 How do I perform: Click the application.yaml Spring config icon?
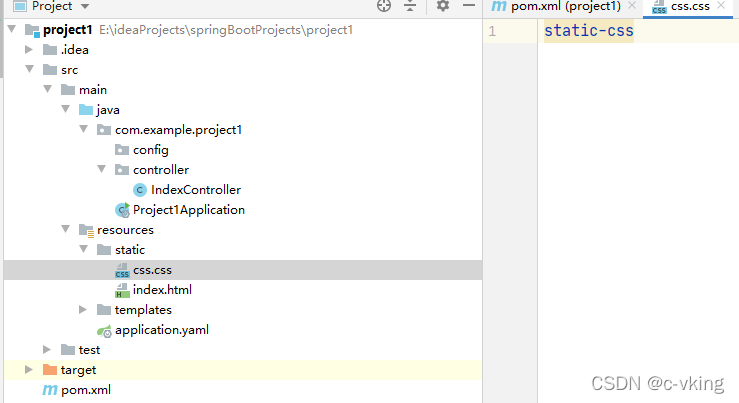tap(104, 331)
